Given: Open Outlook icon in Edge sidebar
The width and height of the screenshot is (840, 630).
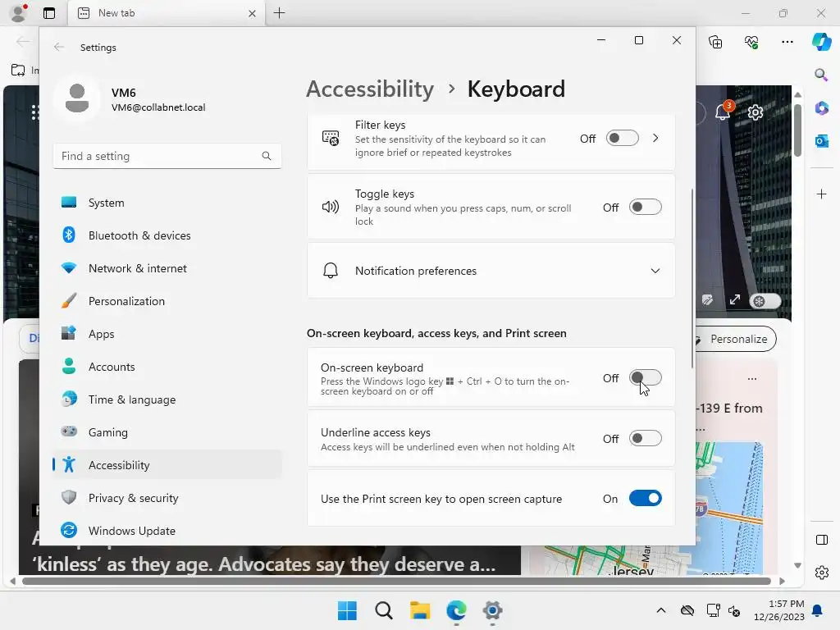Looking at the screenshot, I should pos(821,141).
